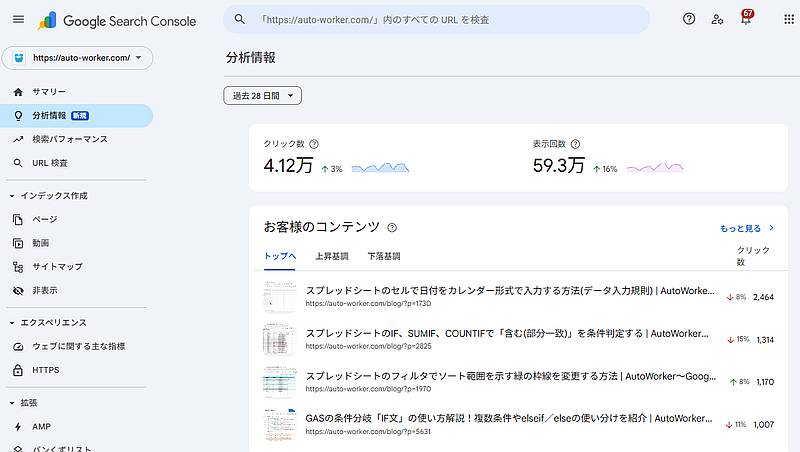Click the 検索パフォーマンス trend icon
The width and height of the screenshot is (800, 452).
coord(18,139)
